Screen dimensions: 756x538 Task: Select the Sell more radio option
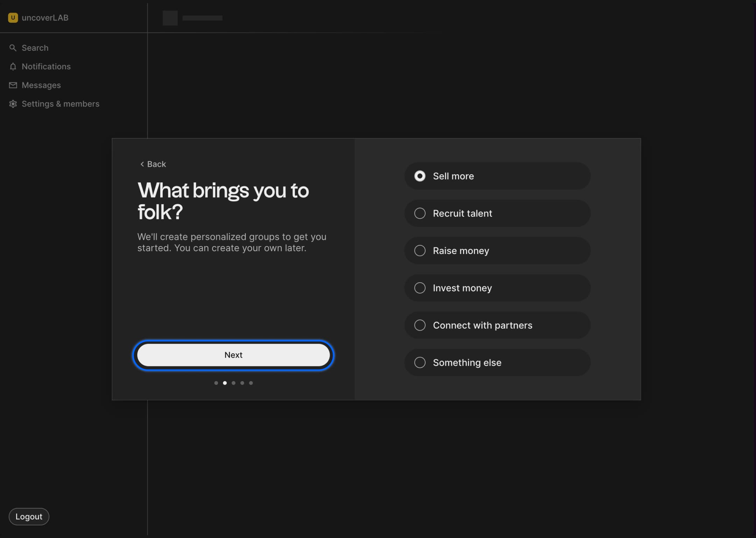coord(497,176)
